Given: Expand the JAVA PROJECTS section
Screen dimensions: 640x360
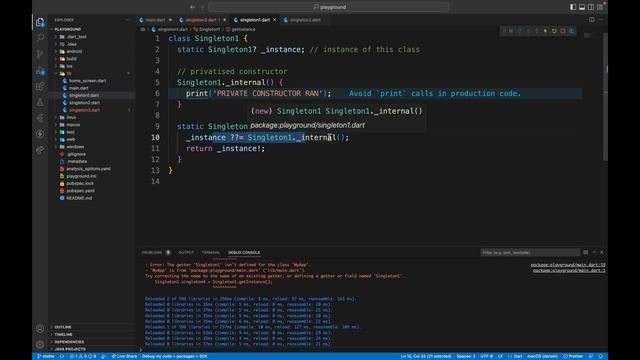Looking at the screenshot, I should click(92, 349).
